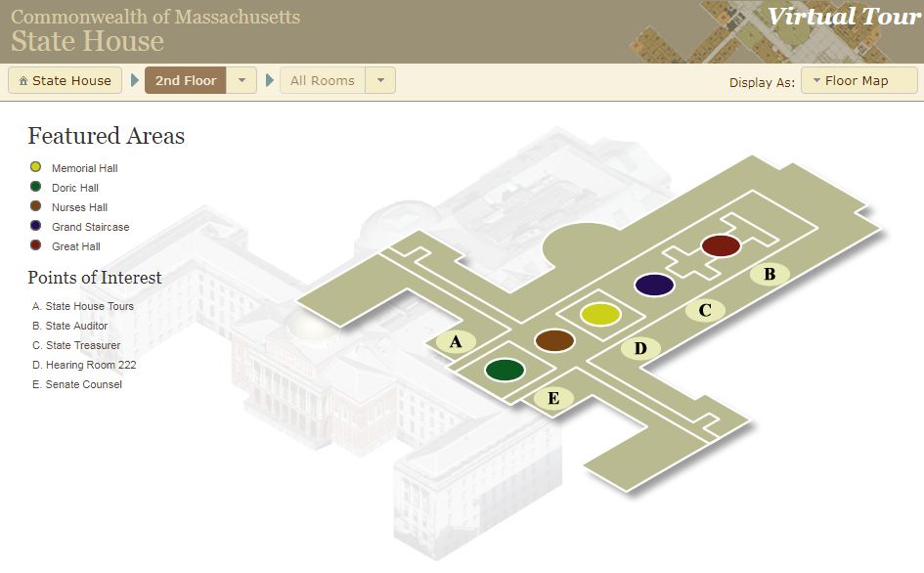This screenshot has width=924, height=573.
Task: Select the Grand Staircase legend link
Action: point(90,227)
